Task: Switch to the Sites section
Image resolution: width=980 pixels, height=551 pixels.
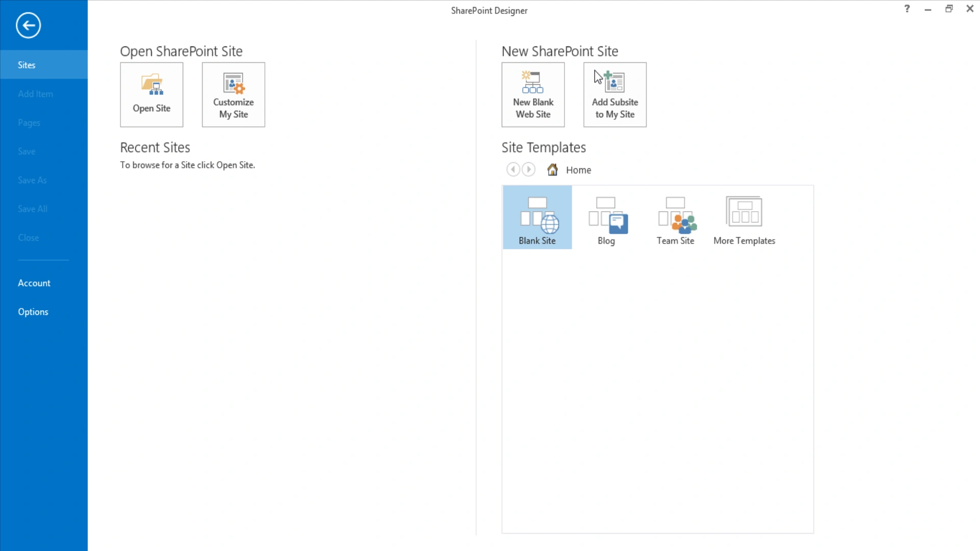Action: (27, 64)
